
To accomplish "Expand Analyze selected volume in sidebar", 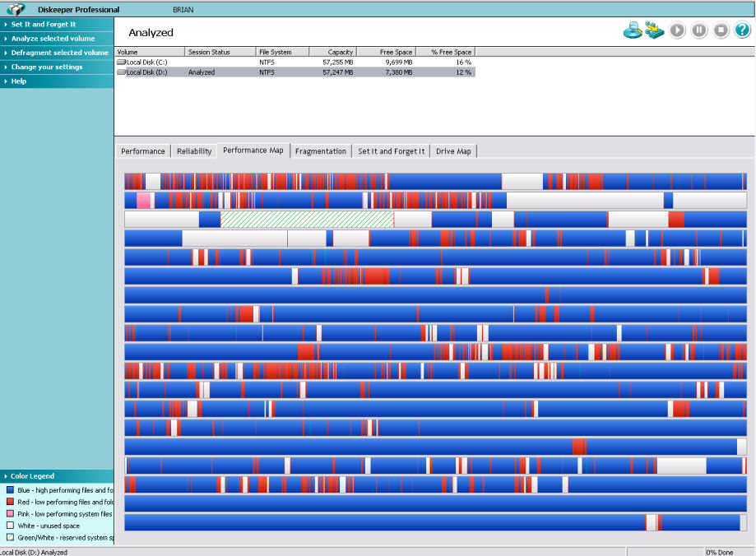I will pos(57,39).
